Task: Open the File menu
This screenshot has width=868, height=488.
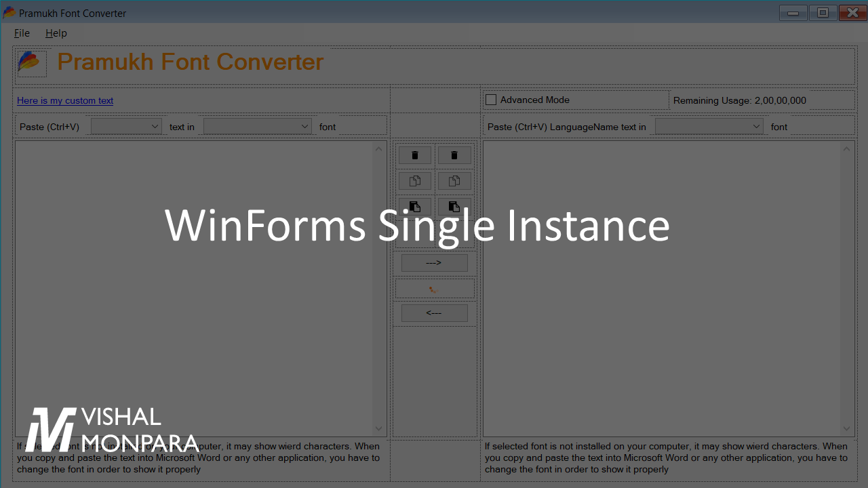Action: (x=22, y=33)
